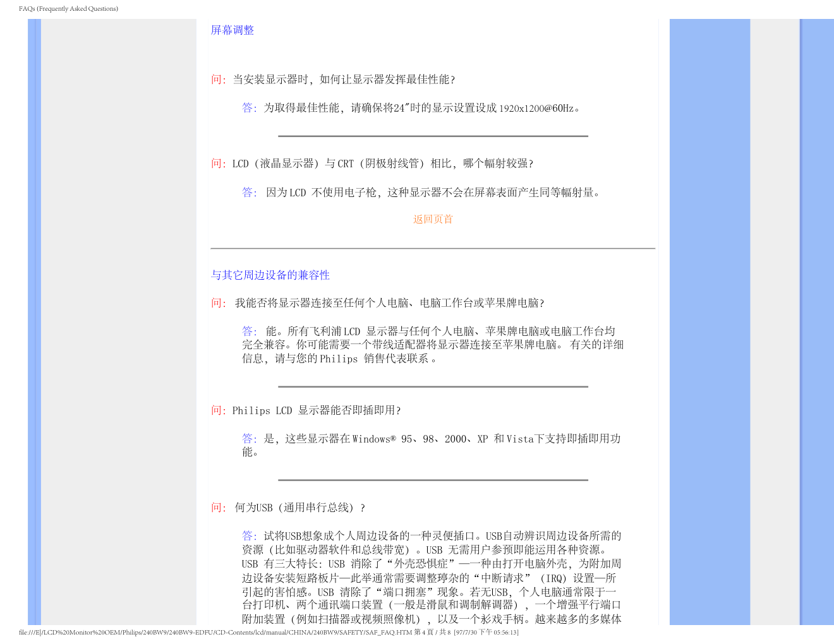Click the line 边设备安装短路板片

pos(429,578)
